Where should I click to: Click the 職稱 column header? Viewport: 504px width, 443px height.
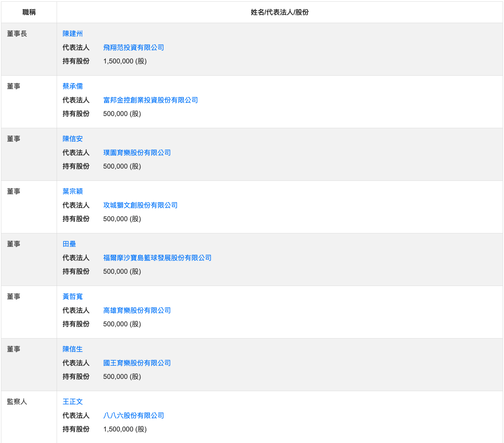tap(29, 12)
